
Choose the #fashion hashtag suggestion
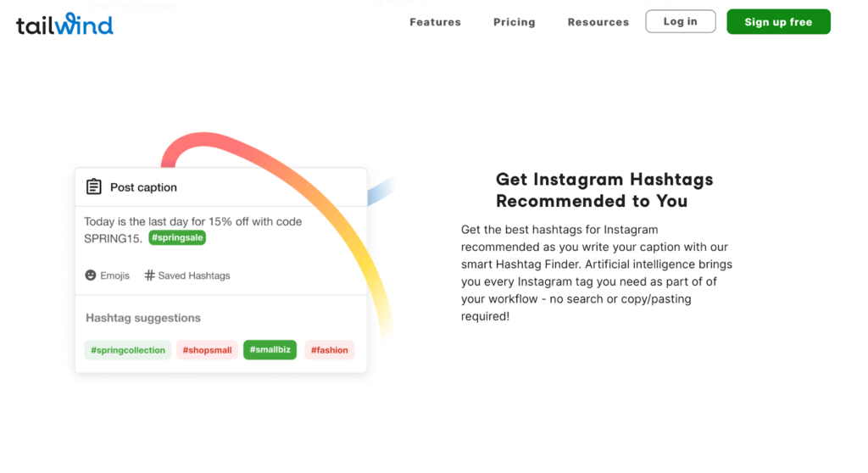point(329,350)
